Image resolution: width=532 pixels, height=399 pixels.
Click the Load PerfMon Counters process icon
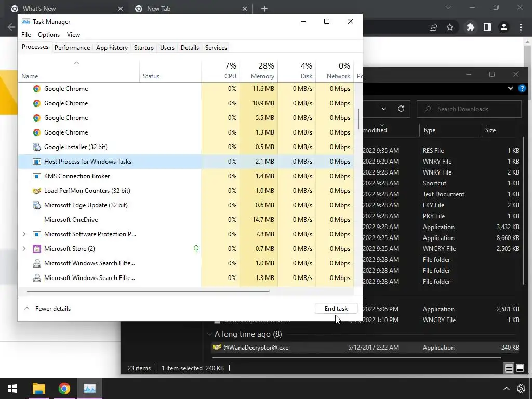pos(37,191)
